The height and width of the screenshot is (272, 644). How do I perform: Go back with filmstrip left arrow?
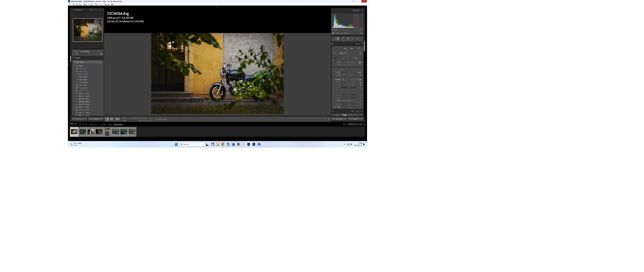(x=84, y=124)
